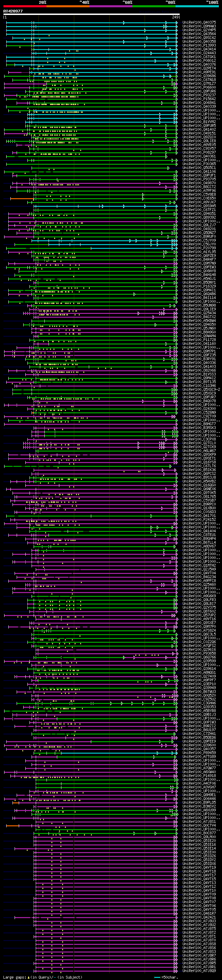Click the cyan ~100% identity legend swatch
Viewport: 222px width, 980px height.
[197, 6]
